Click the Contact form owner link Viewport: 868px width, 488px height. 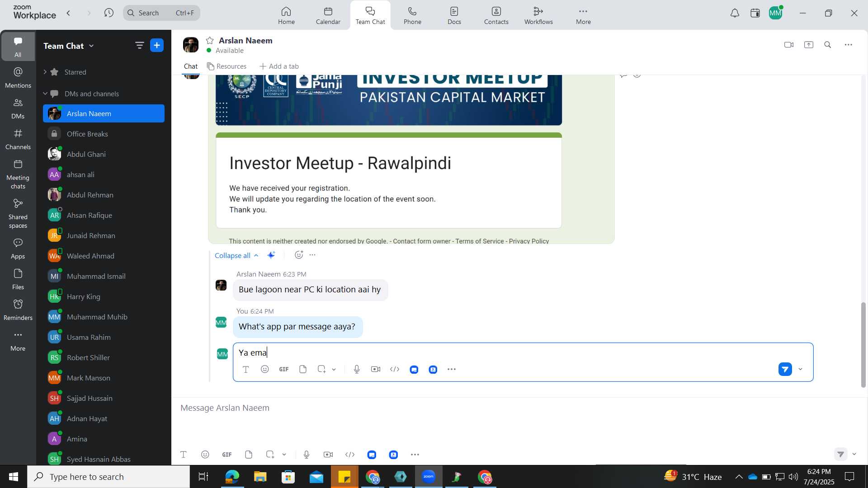[x=422, y=241]
